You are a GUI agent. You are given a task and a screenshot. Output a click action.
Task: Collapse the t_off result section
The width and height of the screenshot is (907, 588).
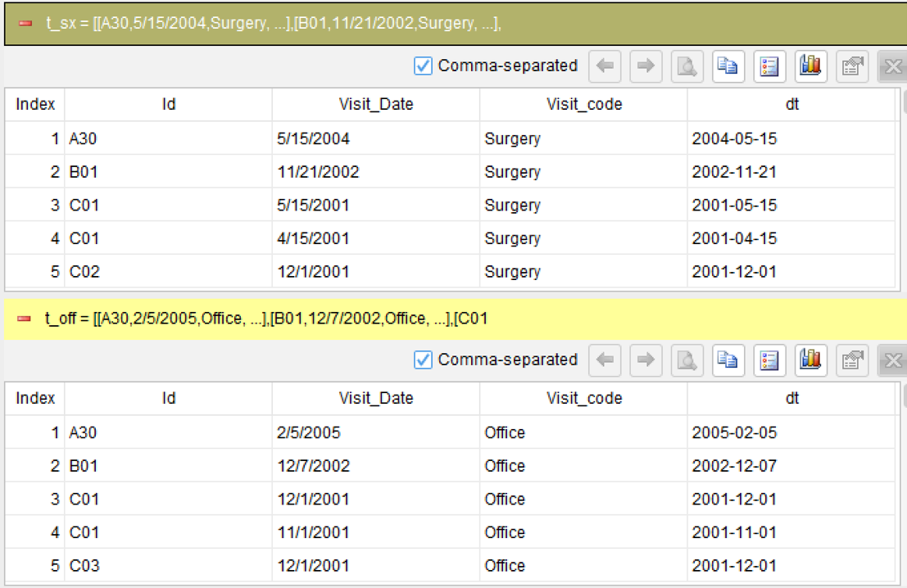tap(25, 319)
